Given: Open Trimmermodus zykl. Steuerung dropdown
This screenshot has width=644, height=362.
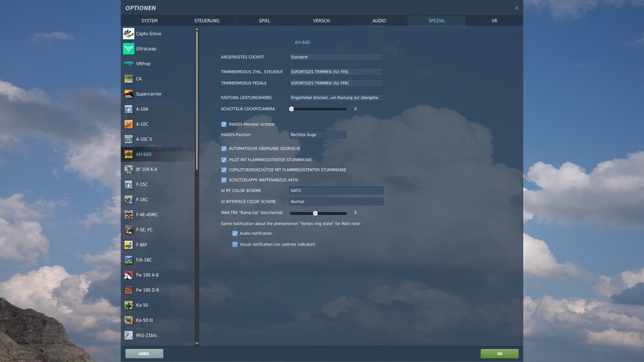Looking at the screenshot, I should tap(336, 72).
